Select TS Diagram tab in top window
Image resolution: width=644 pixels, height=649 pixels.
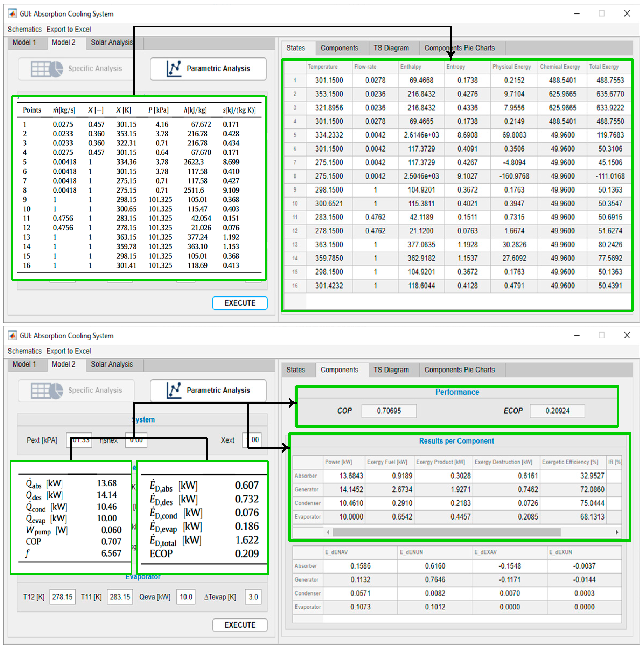(391, 48)
